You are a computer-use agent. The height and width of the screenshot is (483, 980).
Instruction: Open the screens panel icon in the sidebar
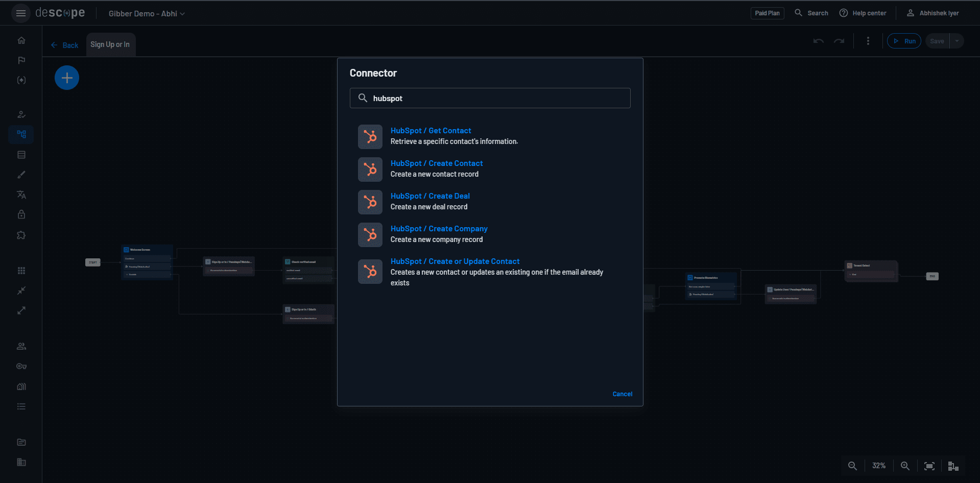click(x=21, y=155)
